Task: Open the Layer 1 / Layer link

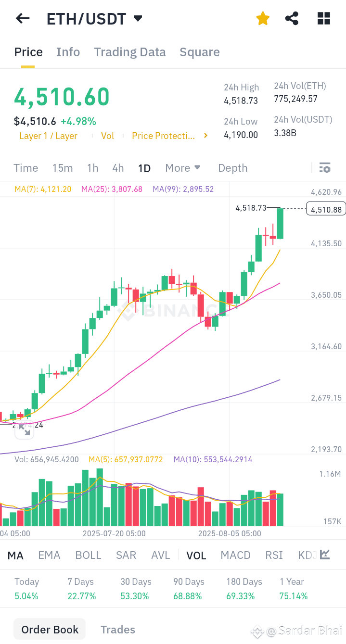Action: pos(48,136)
